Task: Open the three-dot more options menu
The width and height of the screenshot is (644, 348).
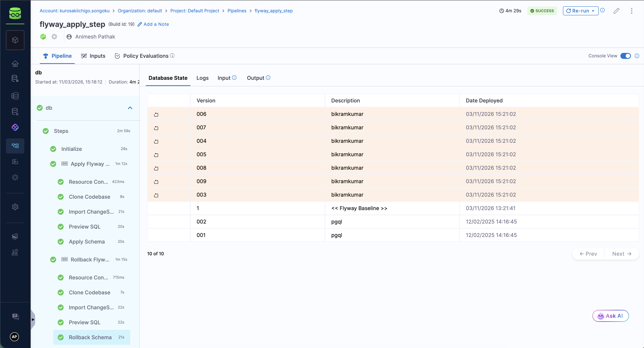Action: (631, 11)
